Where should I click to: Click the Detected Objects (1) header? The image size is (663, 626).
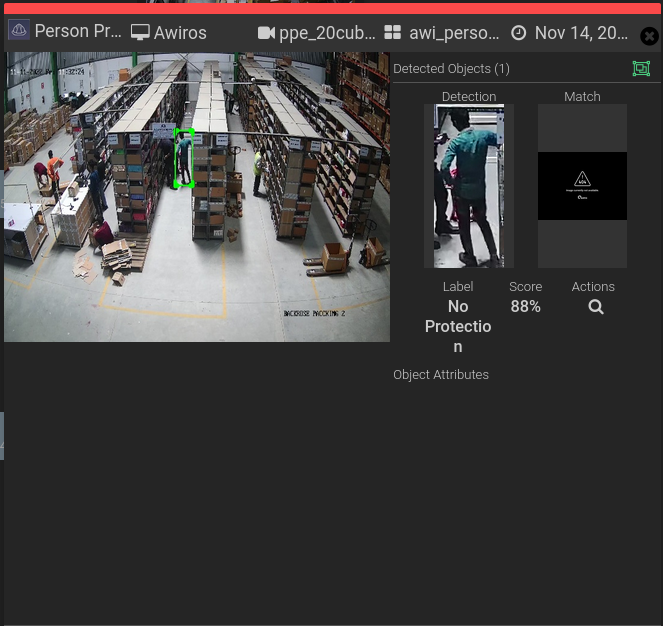coord(451,69)
